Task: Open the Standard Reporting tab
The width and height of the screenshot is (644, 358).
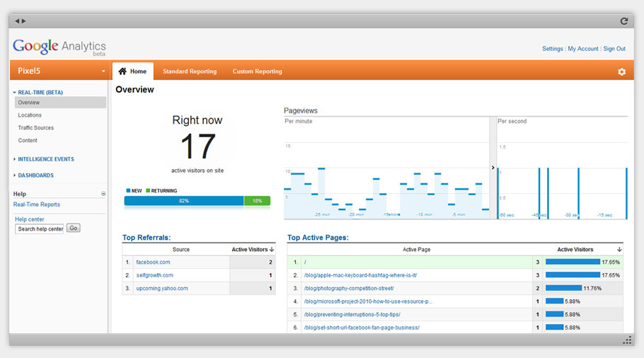Action: (x=190, y=71)
